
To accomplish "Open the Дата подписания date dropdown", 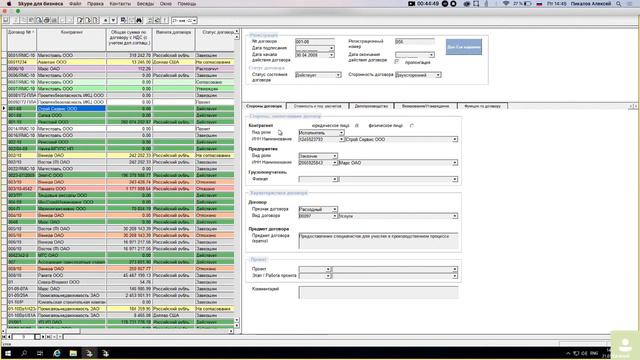I will (x=331, y=48).
